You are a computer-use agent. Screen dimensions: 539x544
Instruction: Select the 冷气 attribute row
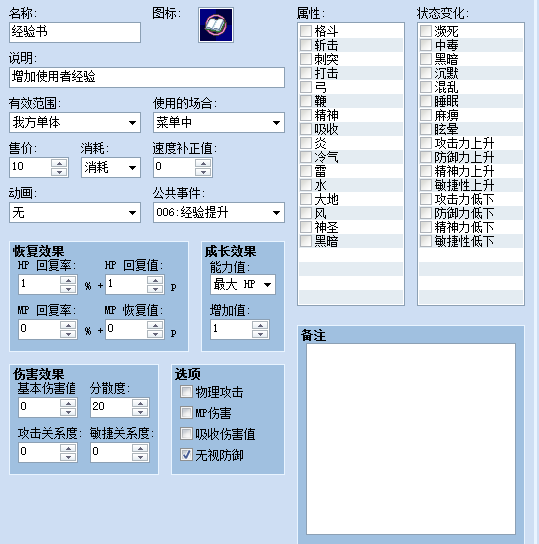click(351, 157)
